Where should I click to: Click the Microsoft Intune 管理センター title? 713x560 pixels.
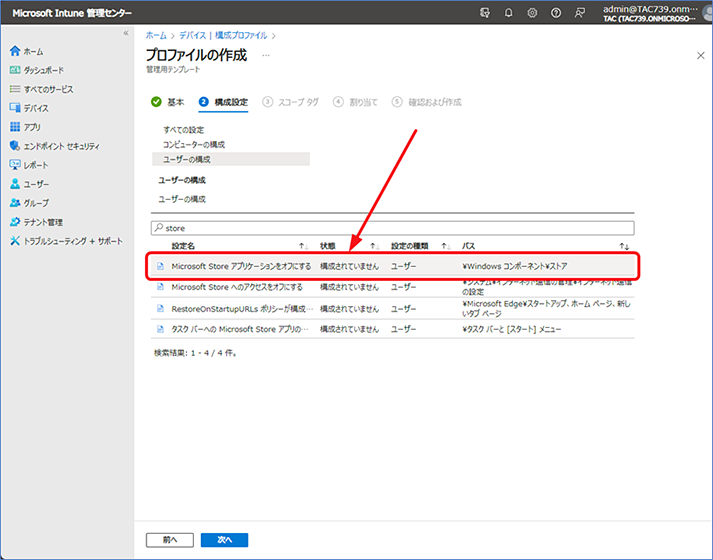(72, 13)
